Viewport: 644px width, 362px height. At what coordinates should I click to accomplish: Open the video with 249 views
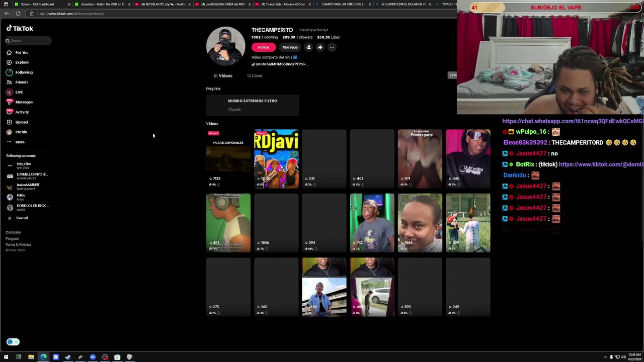pos(468,287)
